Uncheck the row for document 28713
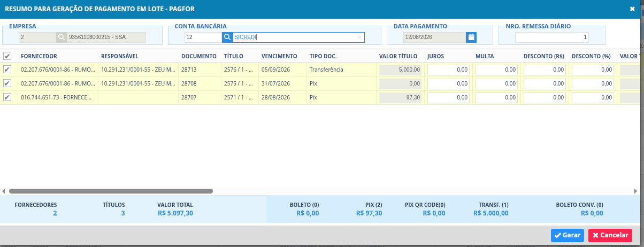Screen dimensions: 644x247 (x=7, y=70)
